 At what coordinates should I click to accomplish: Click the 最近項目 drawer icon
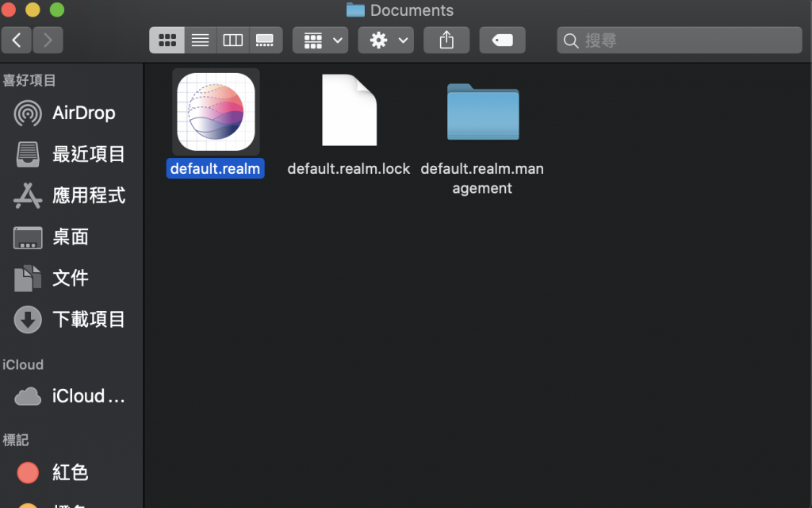[28, 155]
